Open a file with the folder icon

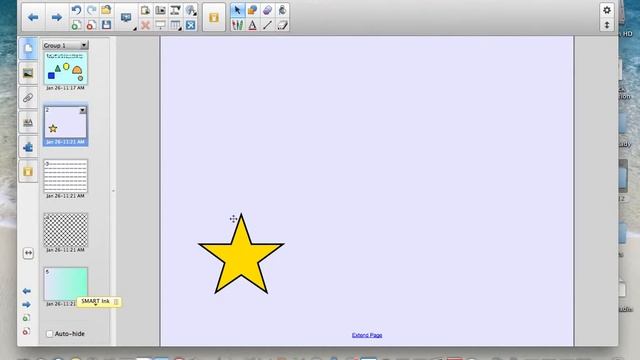tap(106, 10)
